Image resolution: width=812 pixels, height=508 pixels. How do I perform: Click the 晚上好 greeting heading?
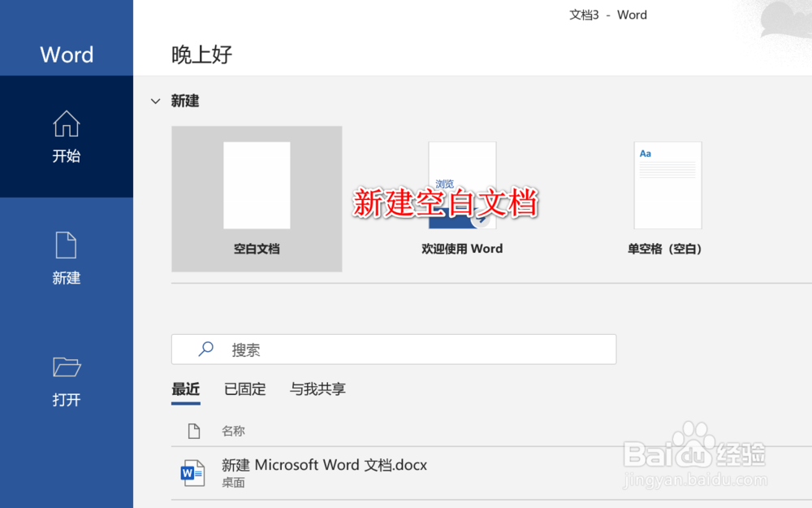pyautogui.click(x=202, y=54)
